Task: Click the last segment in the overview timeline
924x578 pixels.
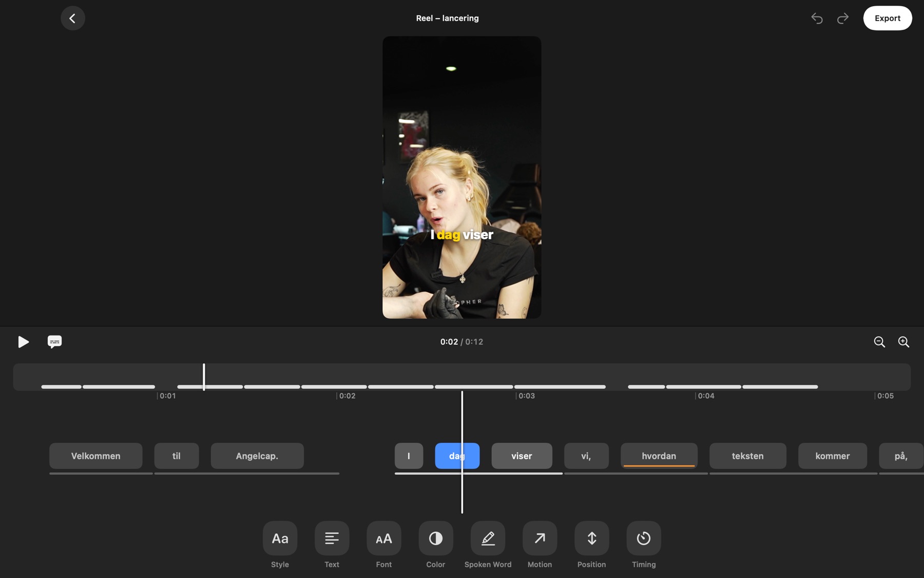Action: coord(780,386)
